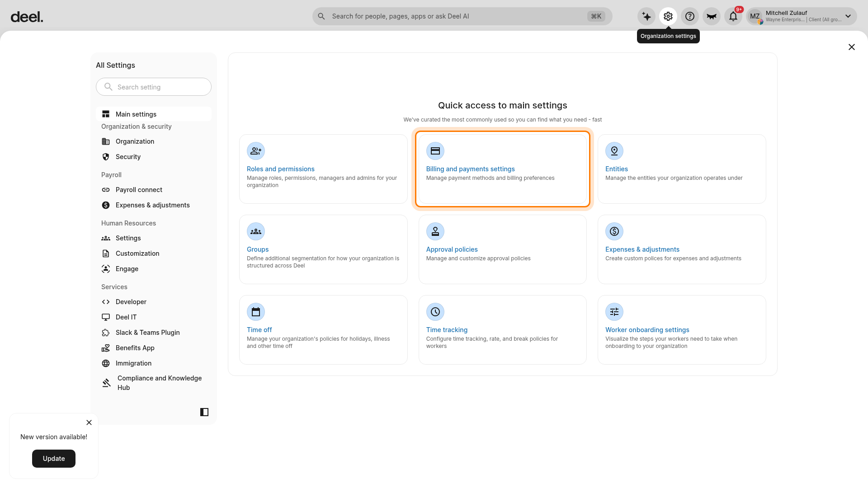Click the Worker onboarding sliders icon
The width and height of the screenshot is (868, 488).
(x=614, y=312)
